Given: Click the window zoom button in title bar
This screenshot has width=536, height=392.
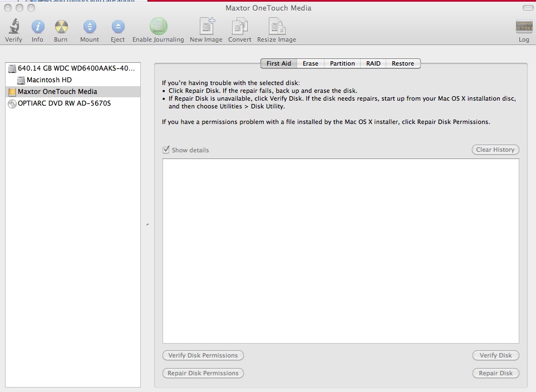Looking at the screenshot, I should pyautogui.click(x=31, y=8).
